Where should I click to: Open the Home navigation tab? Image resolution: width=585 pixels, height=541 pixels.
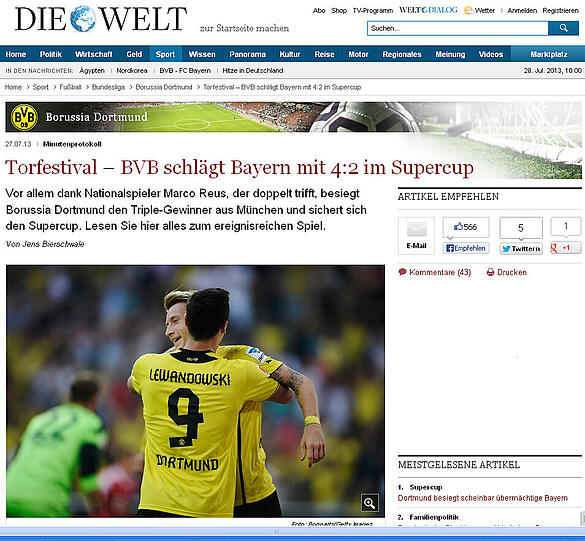[x=16, y=54]
